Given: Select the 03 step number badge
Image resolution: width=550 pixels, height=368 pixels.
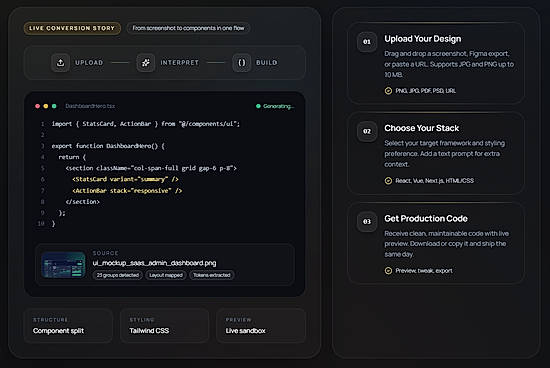Looking at the screenshot, I should tap(367, 222).
